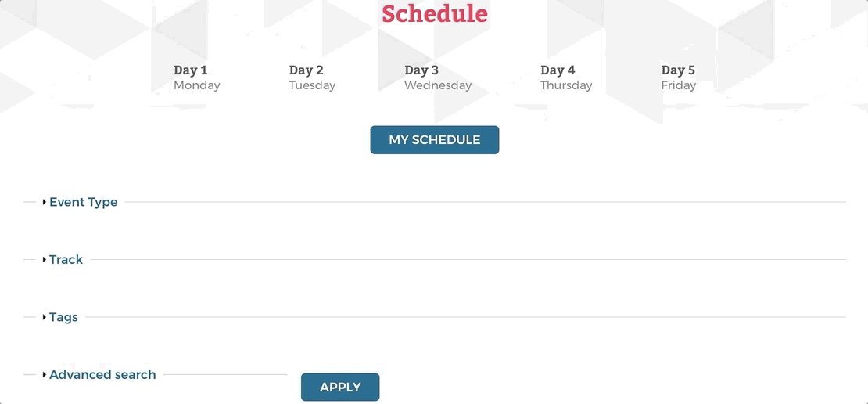Show the Advanced search options
This screenshot has height=404, width=868.
[102, 374]
